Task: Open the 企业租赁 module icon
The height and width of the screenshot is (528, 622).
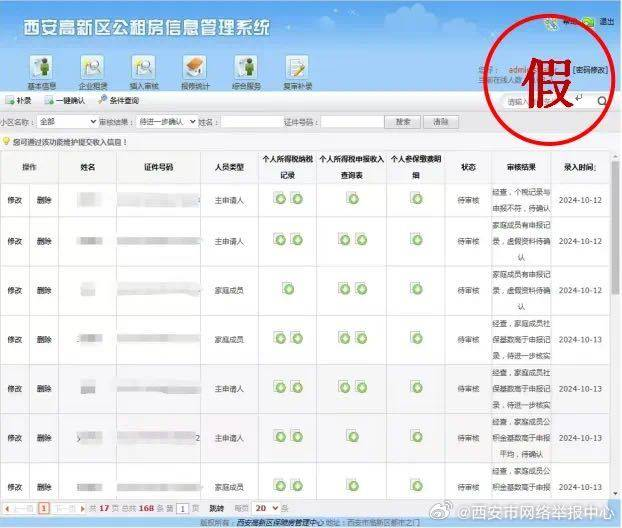Action: [x=94, y=69]
